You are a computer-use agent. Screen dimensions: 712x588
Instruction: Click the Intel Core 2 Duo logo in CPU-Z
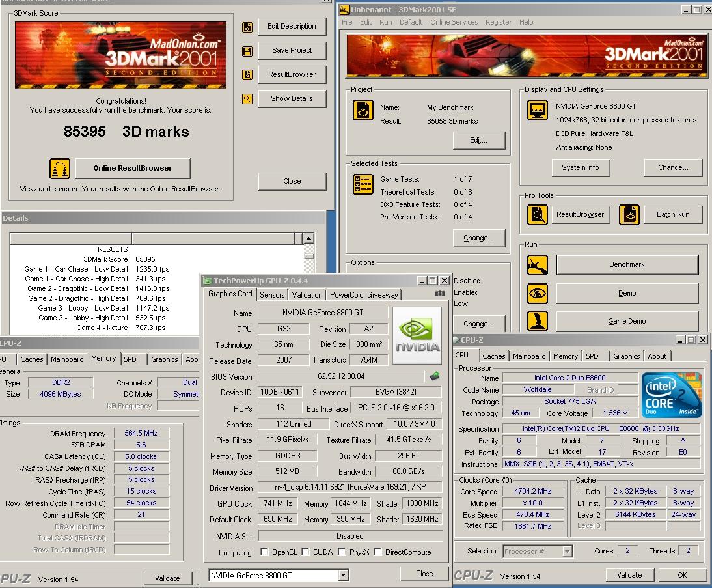672,395
